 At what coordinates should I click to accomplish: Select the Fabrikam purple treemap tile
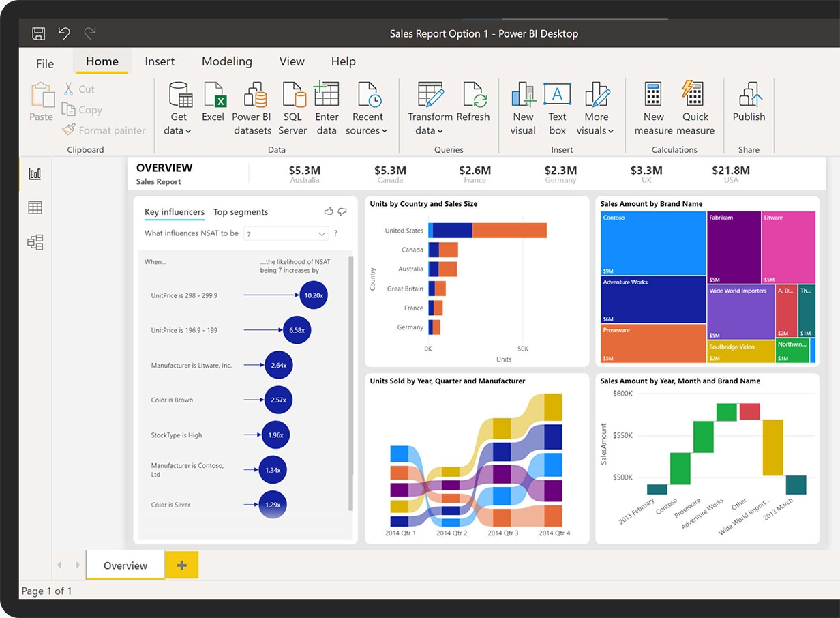(734, 247)
